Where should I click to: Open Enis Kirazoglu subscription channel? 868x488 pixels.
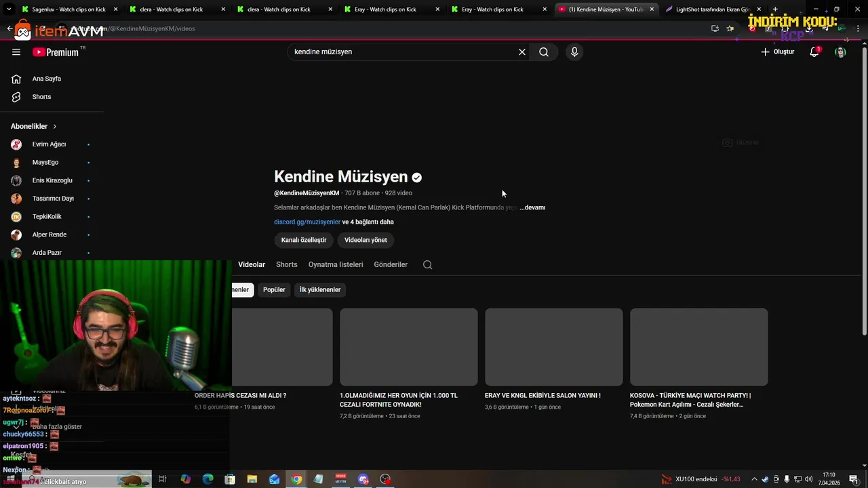coord(52,180)
